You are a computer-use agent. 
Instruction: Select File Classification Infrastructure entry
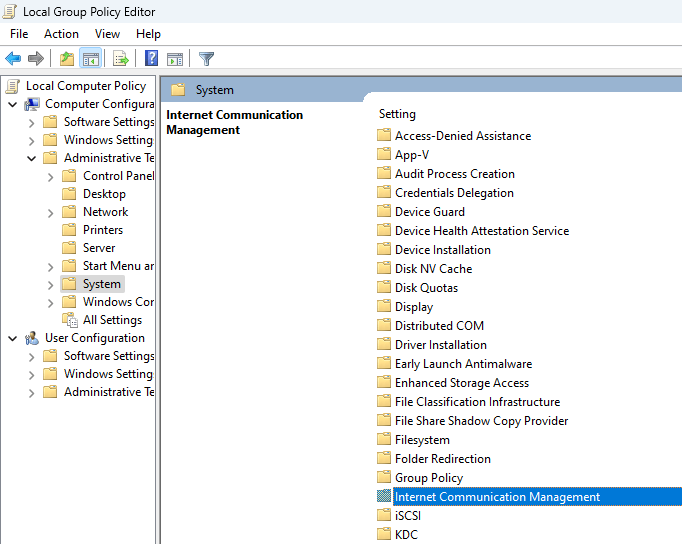tap(477, 402)
